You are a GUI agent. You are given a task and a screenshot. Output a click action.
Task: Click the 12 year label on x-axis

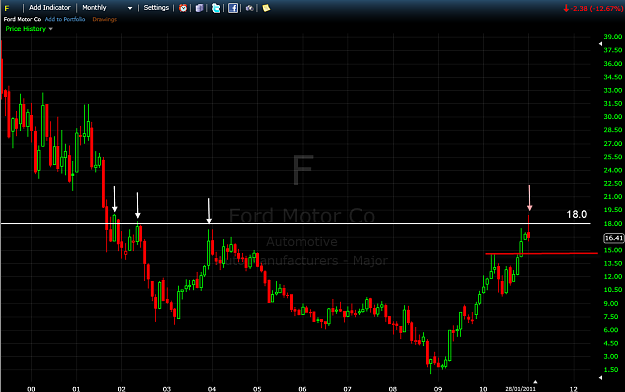[x=574, y=389]
